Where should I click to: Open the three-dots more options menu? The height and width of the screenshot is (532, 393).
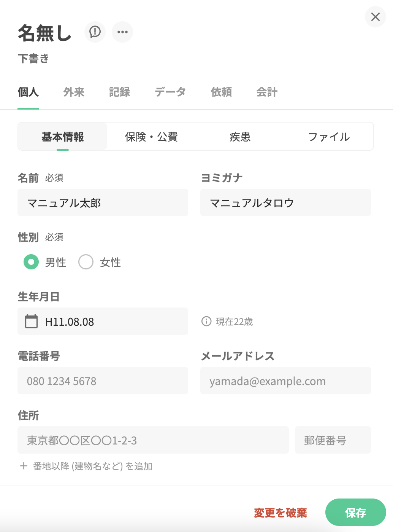coord(122,32)
